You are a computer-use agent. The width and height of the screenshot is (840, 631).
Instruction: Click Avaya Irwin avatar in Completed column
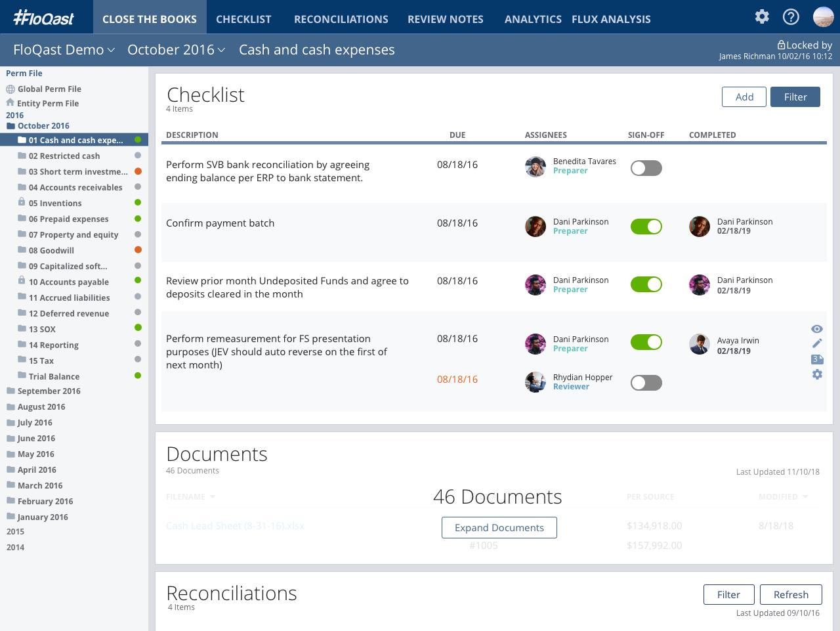700,344
